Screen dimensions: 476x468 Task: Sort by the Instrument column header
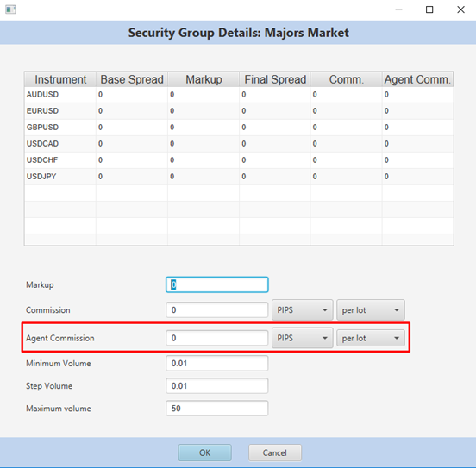pyautogui.click(x=60, y=79)
